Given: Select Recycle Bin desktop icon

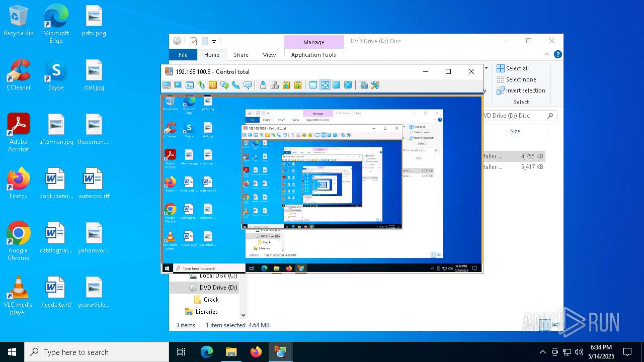Looking at the screenshot, I should coord(19,21).
